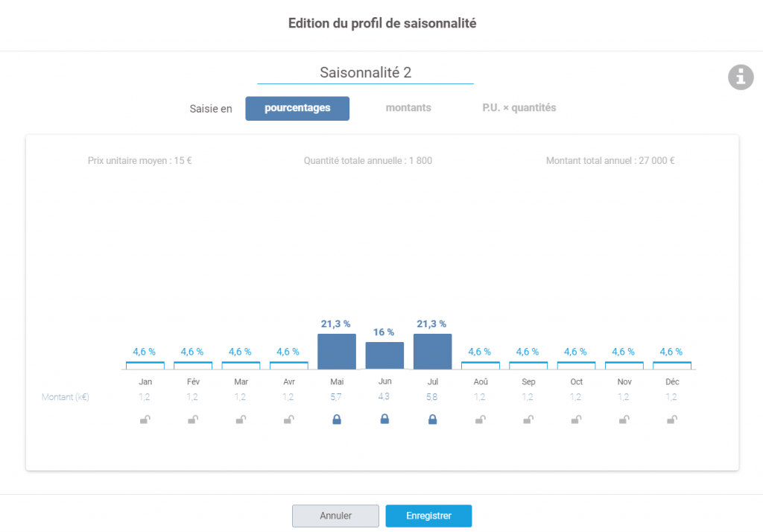Click the Nov month label
This screenshot has width=763, height=532.
[x=624, y=381]
